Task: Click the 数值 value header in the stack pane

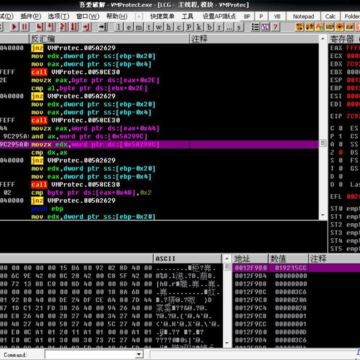Action: [288, 258]
